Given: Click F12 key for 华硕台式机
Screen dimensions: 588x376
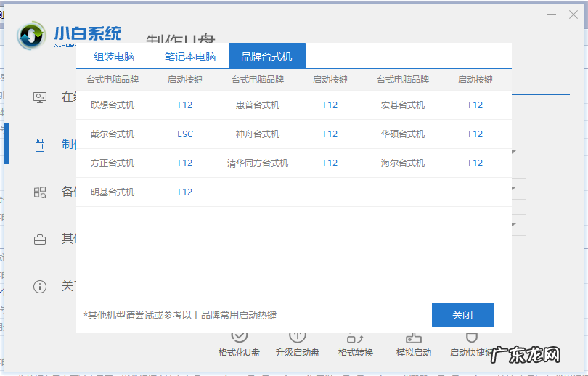Looking at the screenshot, I should click(x=475, y=134).
